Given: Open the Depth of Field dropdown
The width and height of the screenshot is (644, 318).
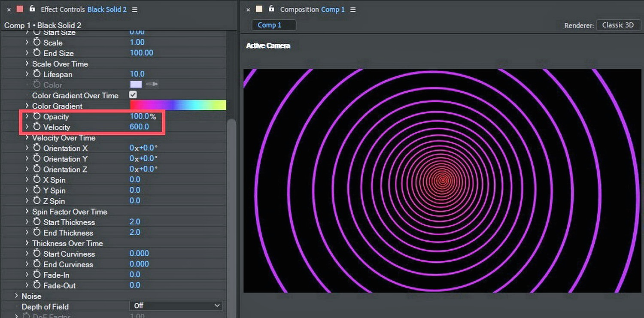Looking at the screenshot, I should [176, 306].
